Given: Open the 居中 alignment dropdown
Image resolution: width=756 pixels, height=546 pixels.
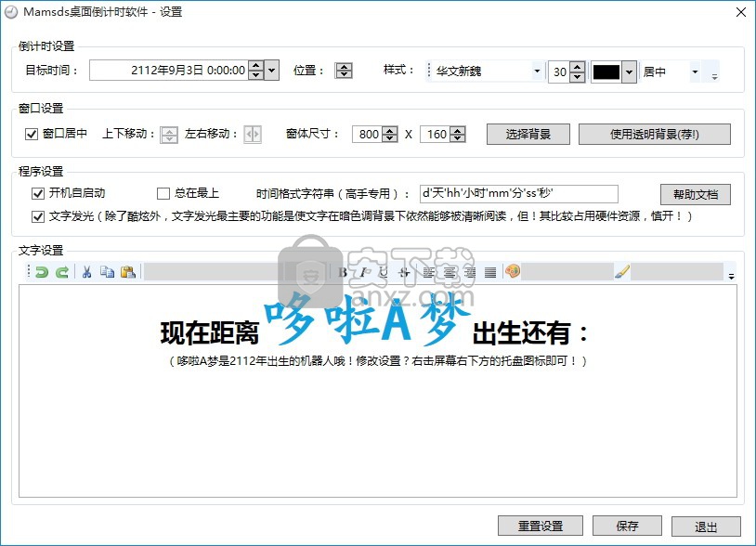Looking at the screenshot, I should coord(695,71).
